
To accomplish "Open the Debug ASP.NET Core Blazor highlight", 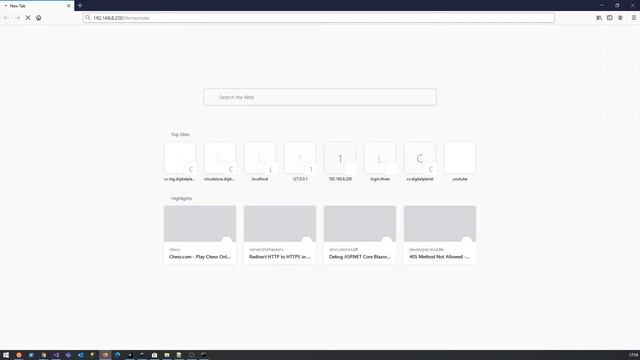I will 360,235.
